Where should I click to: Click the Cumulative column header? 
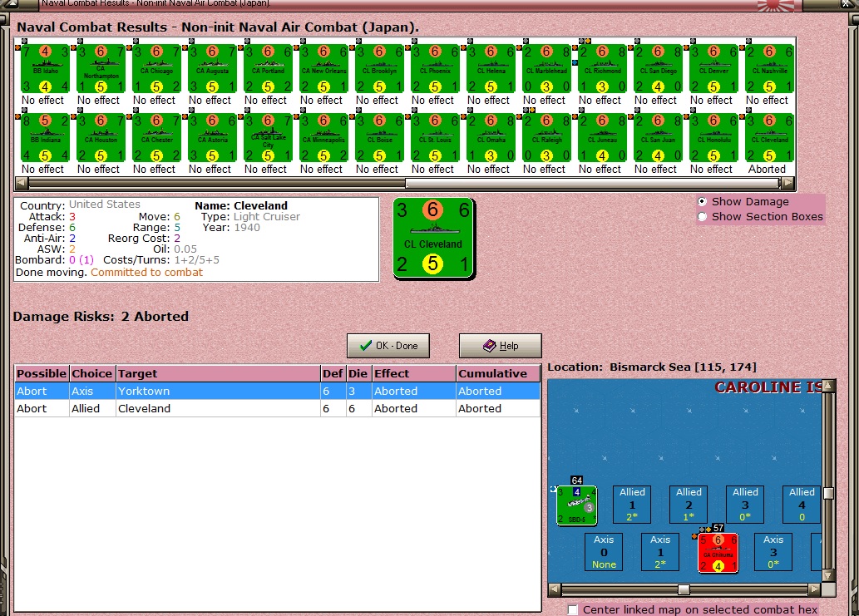pyautogui.click(x=498, y=373)
